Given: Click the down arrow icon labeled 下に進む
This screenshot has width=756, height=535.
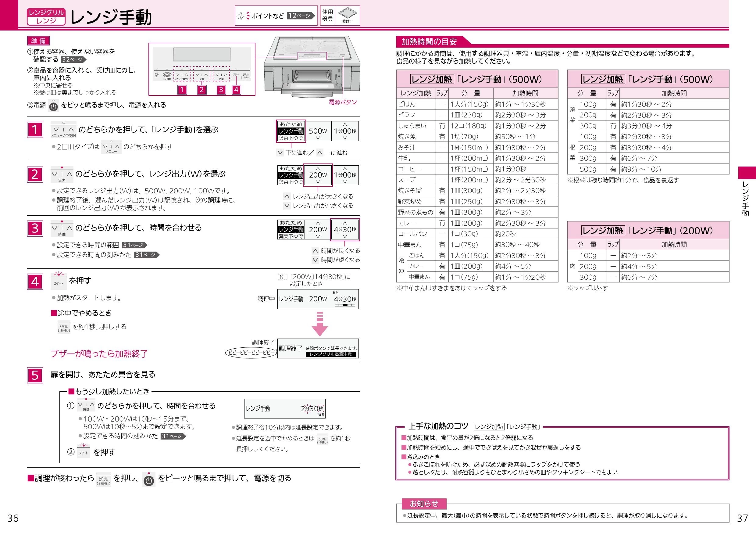Looking at the screenshot, I should click(280, 153).
